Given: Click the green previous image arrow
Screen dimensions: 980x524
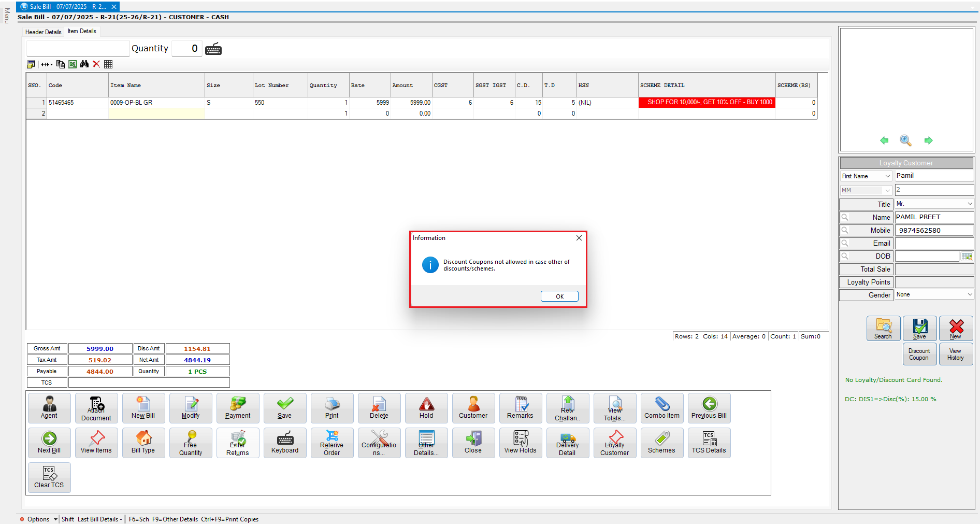Looking at the screenshot, I should click(884, 140).
